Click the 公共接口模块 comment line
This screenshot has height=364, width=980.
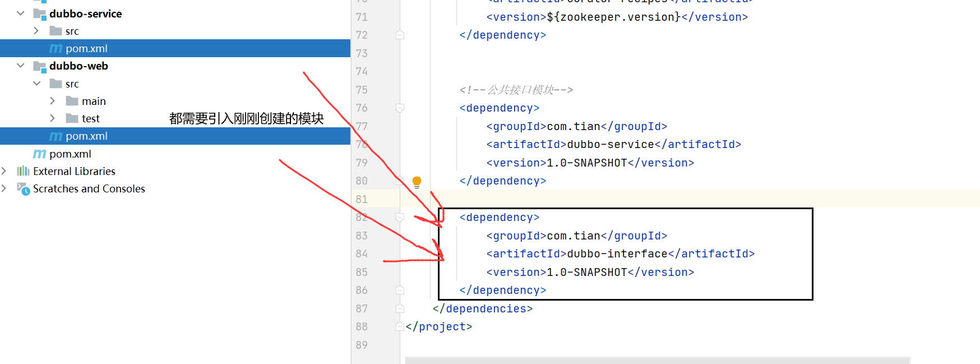point(516,90)
